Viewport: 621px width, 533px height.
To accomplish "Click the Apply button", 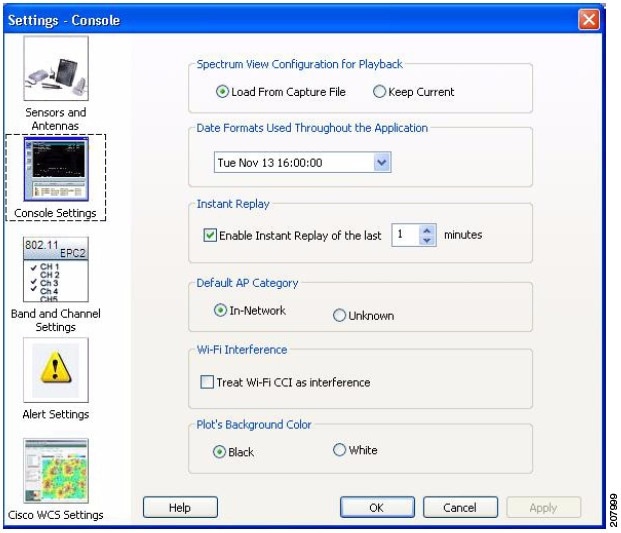I will (543, 507).
